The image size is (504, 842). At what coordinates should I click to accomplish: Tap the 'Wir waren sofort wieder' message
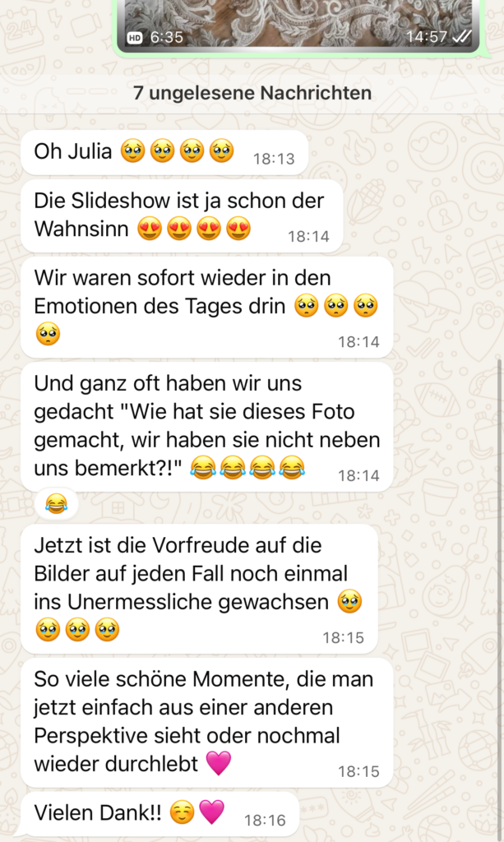click(206, 308)
